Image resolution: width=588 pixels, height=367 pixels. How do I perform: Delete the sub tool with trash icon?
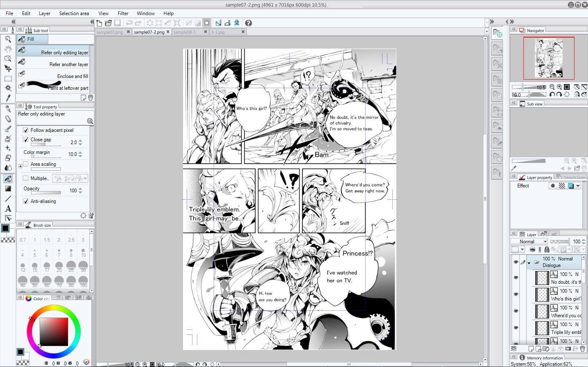click(x=90, y=98)
